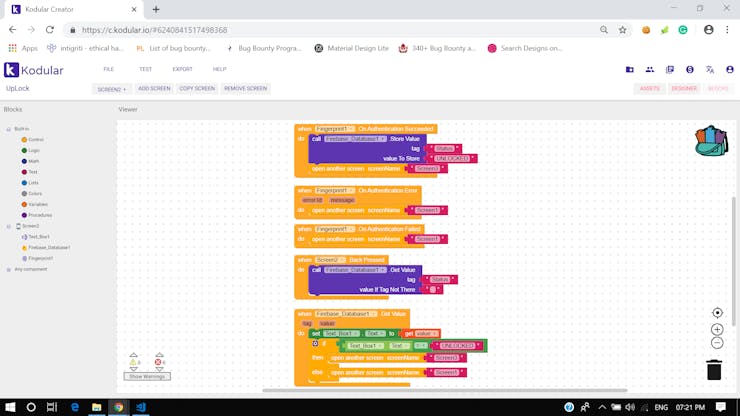Click the viewer vertical scrollbar
The image size is (740, 416).
(733, 261)
